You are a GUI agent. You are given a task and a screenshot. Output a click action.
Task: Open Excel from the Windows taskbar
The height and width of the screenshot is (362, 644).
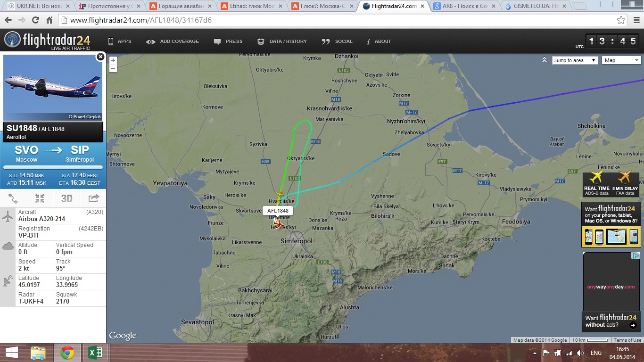pyautogui.click(x=96, y=353)
